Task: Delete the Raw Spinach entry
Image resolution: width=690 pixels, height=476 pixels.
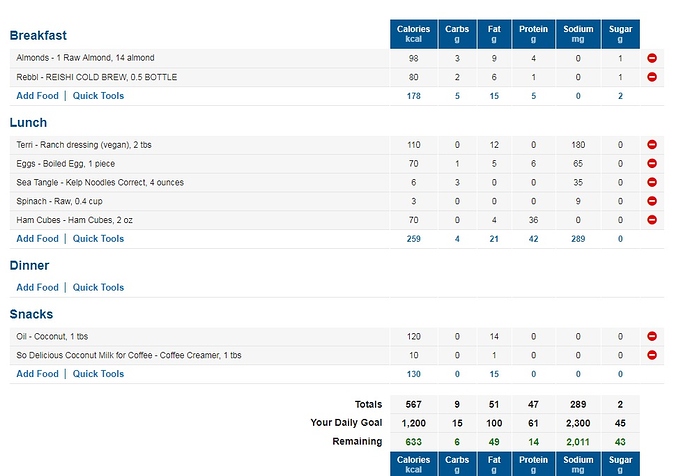Action: coord(652,201)
